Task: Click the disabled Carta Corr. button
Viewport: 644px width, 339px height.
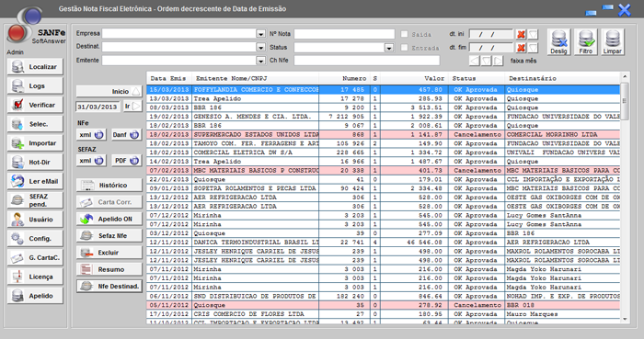Action: (x=109, y=202)
